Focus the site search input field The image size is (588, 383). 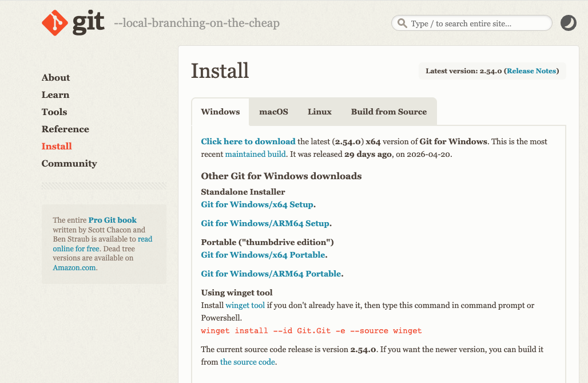click(472, 23)
